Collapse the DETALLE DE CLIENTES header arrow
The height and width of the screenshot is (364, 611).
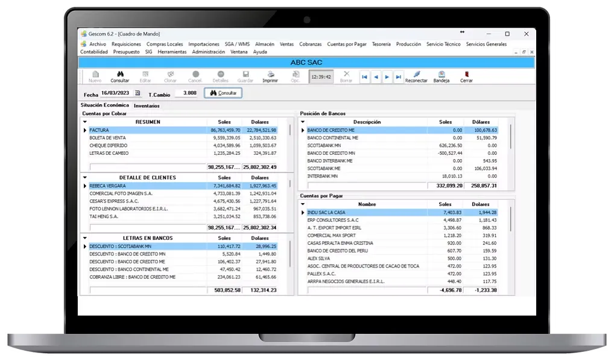(85, 178)
